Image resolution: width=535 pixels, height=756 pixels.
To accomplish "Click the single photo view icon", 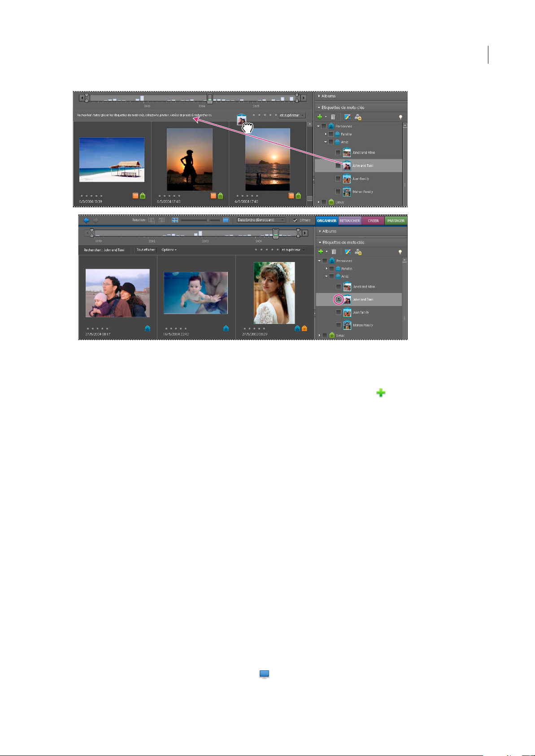I will (x=226, y=220).
